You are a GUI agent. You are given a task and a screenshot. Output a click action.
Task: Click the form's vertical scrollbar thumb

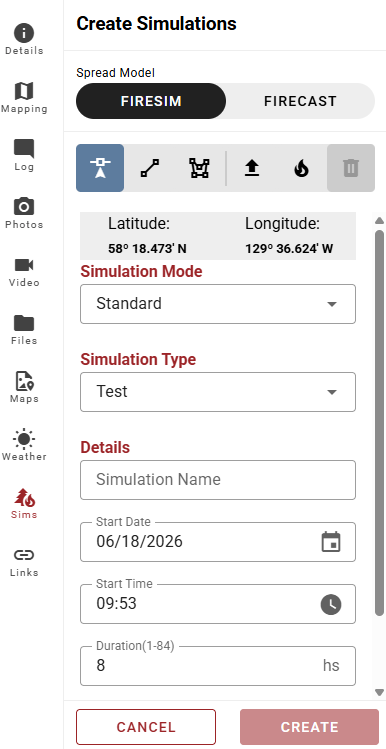[x=379, y=422]
